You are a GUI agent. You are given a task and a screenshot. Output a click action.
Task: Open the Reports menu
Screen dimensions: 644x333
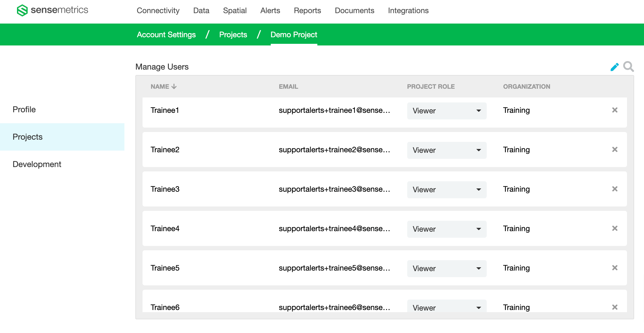point(307,10)
